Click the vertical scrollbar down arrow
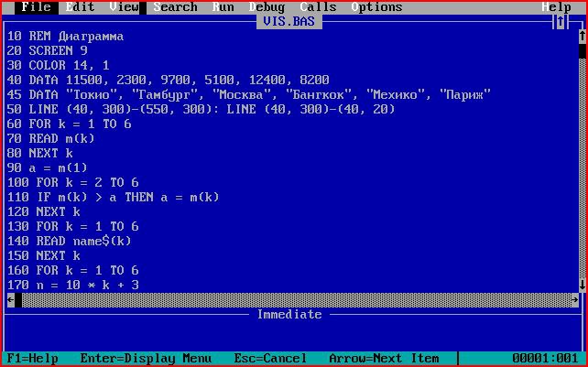Screen dimensions: 588x367 point(582,285)
